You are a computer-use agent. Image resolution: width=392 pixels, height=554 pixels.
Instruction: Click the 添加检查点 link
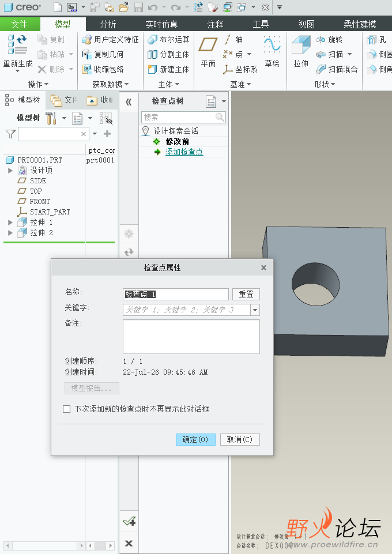pyautogui.click(x=184, y=152)
